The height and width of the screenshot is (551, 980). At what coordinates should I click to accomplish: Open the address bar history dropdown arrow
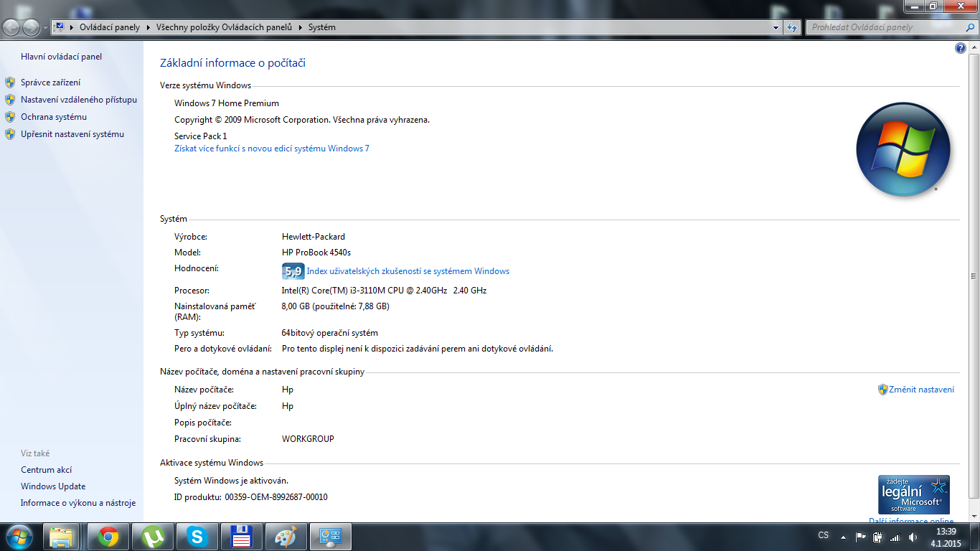click(776, 27)
